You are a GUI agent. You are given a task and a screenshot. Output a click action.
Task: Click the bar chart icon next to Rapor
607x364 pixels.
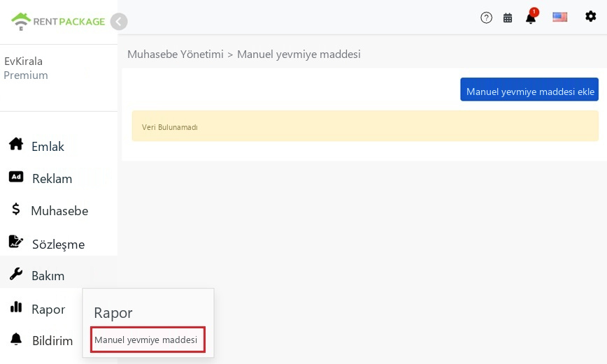pyautogui.click(x=16, y=307)
